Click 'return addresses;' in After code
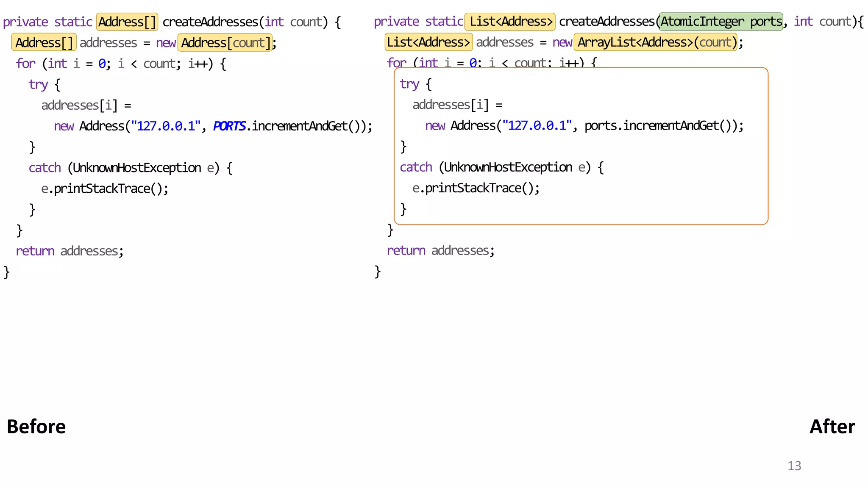This screenshot has height=488, width=868. [x=441, y=251]
